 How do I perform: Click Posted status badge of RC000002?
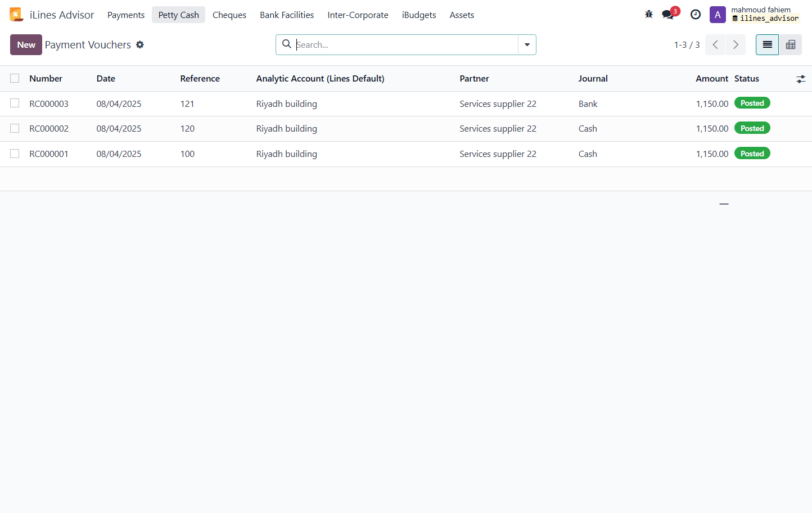752,128
